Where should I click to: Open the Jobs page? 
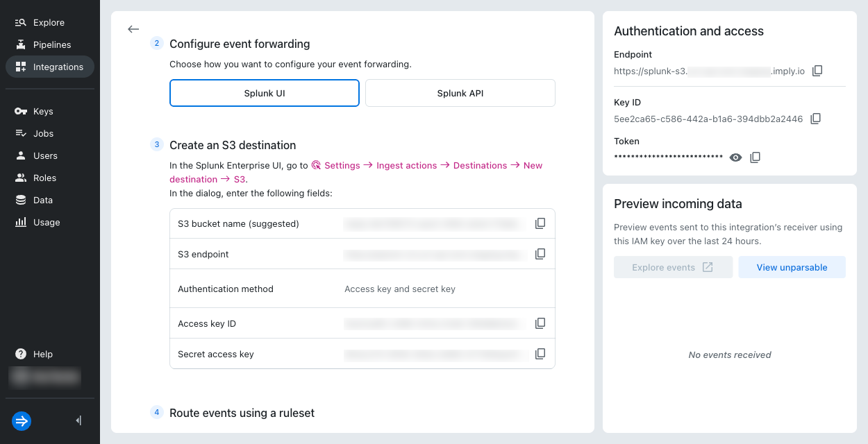50,133
